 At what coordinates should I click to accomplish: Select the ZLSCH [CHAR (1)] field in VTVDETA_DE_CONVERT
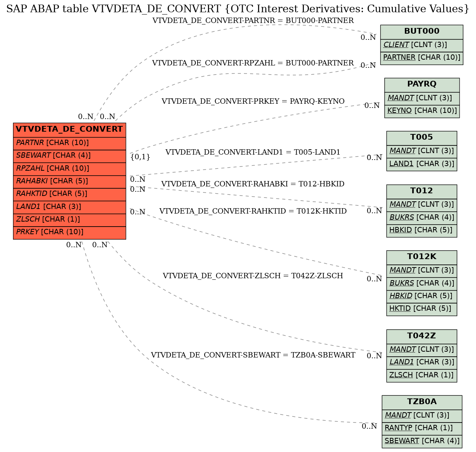[x=70, y=220]
